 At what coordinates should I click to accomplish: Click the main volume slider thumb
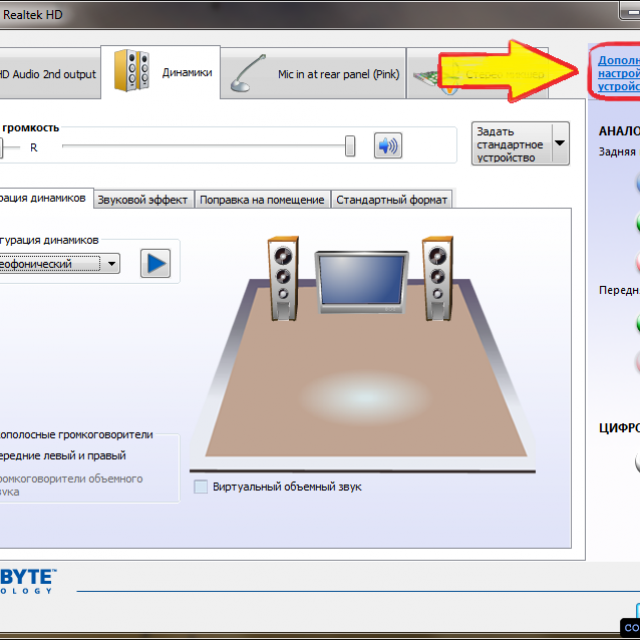pos(350,146)
